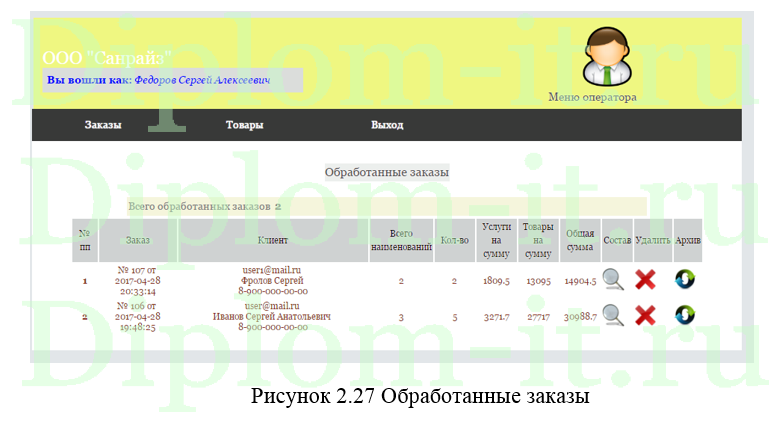Click the Обработанные заказы heading

[387, 173]
